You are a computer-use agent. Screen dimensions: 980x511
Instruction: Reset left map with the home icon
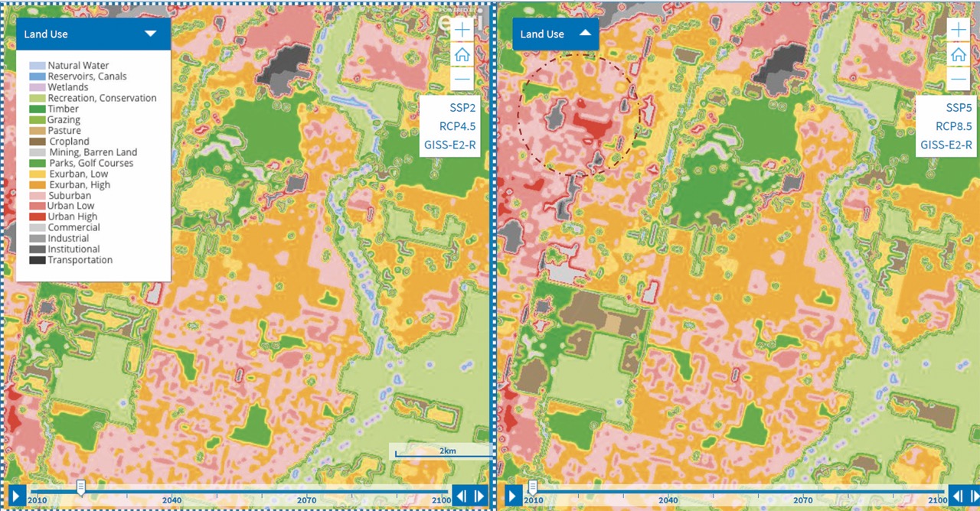[x=462, y=54]
